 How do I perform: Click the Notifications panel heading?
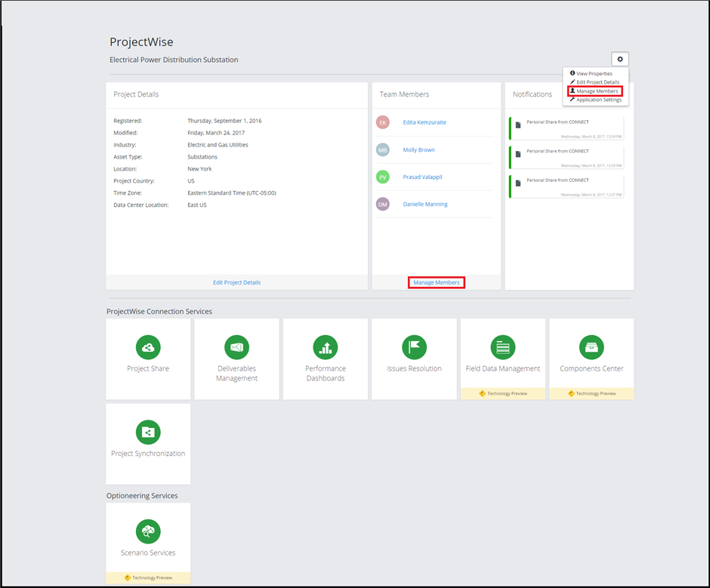(532, 94)
